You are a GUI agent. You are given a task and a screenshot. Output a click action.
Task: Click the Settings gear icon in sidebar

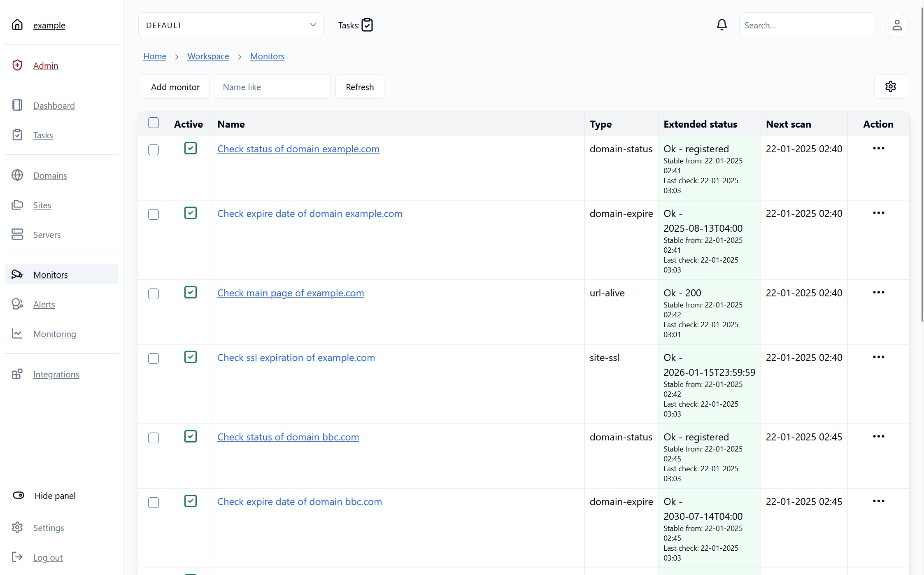(17, 527)
